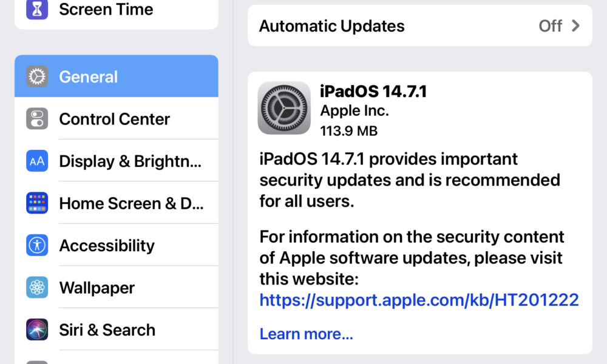The height and width of the screenshot is (364, 607).
Task: Open the Automatic Updates chevron
Action: (575, 26)
